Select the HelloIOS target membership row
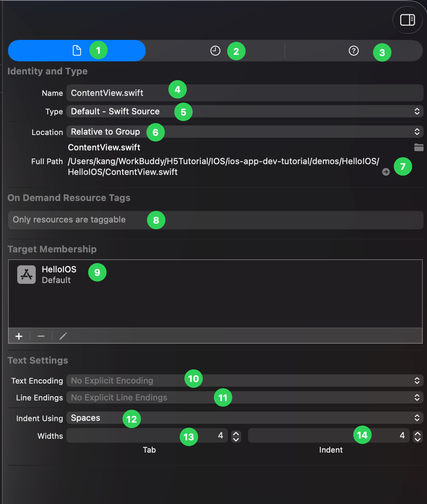 click(215, 275)
